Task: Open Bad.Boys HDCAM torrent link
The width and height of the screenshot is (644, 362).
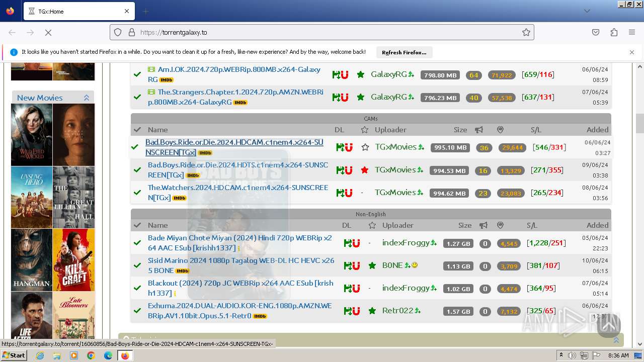Action: (234, 147)
